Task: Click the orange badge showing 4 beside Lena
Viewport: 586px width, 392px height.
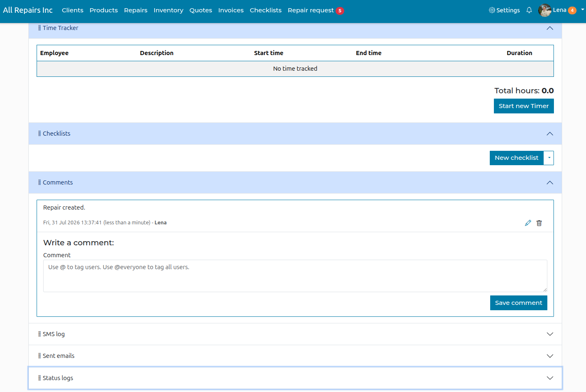Action: (572, 11)
